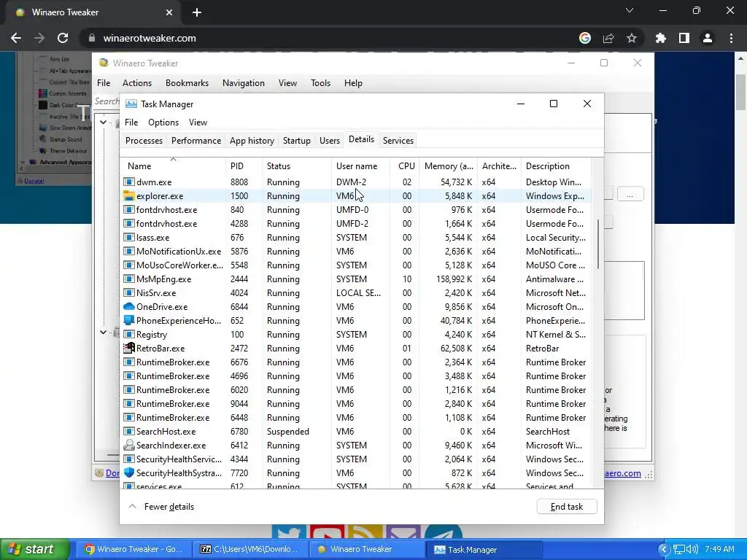Viewport: 747px width, 560px height.
Task: Select RuntimeBroker.exe with PID 6676
Action: pos(356,362)
